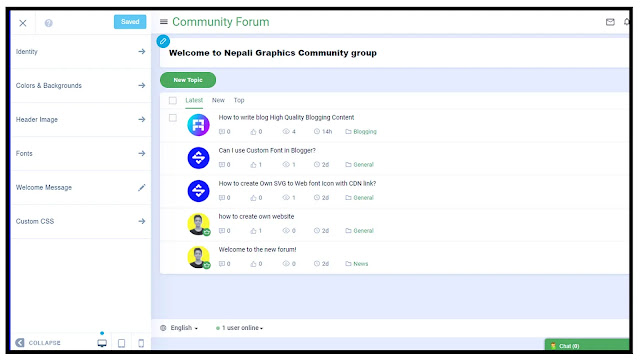Open the mail envelope icon in the header
The image size is (640, 360).
click(610, 22)
